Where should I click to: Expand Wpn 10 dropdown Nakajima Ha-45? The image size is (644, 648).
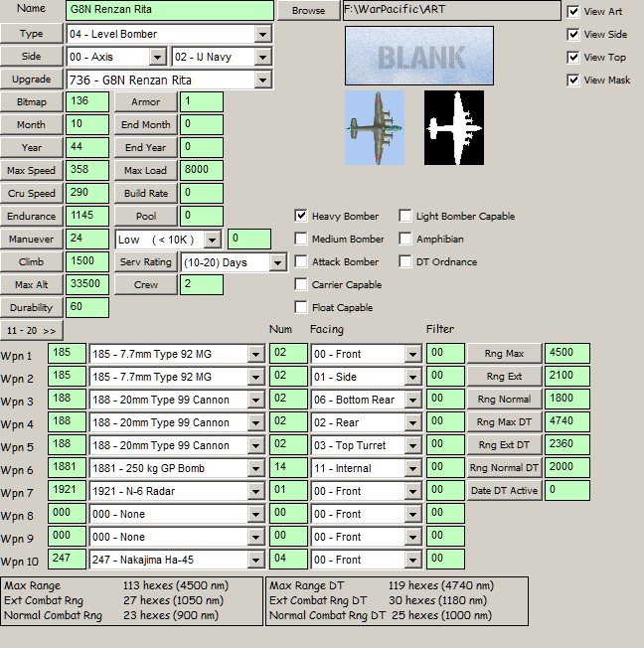pos(255,560)
